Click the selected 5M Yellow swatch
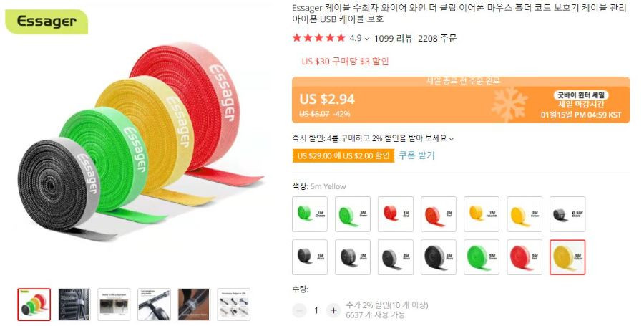The height and width of the screenshot is (326, 644). coord(567,257)
